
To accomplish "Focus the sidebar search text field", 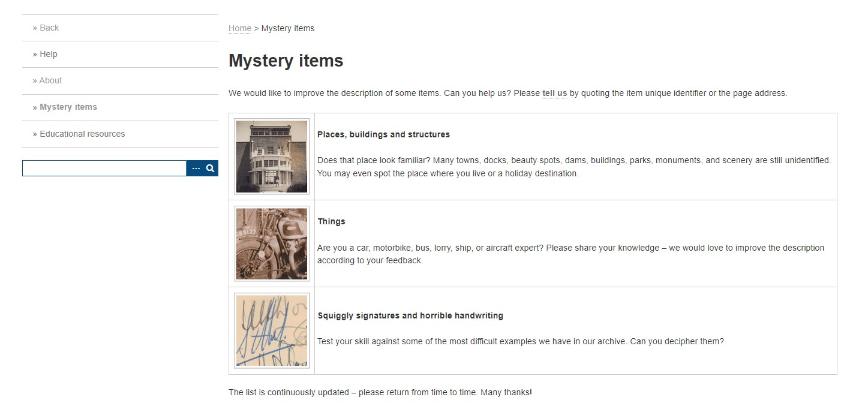I will pyautogui.click(x=104, y=169).
